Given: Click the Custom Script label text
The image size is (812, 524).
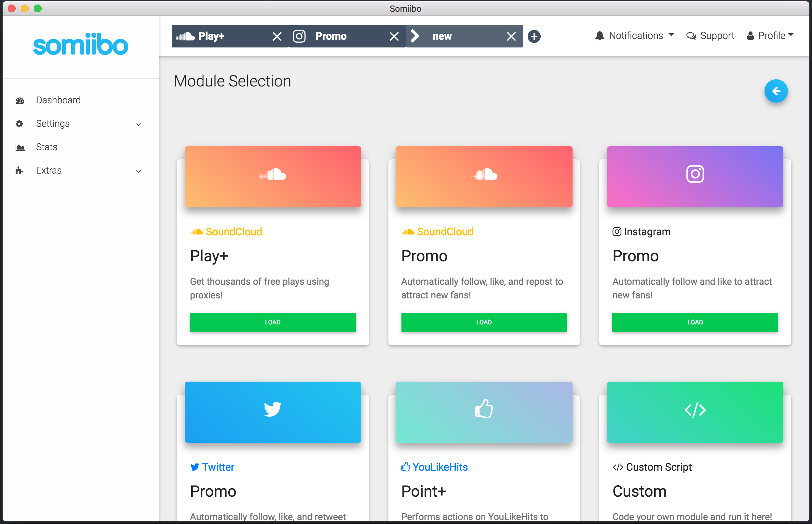Looking at the screenshot, I should (659, 467).
